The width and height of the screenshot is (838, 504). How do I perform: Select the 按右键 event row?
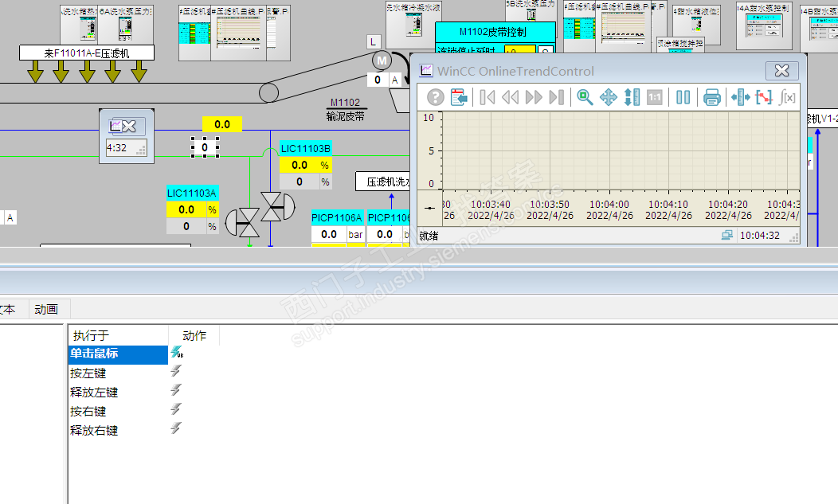click(x=118, y=412)
